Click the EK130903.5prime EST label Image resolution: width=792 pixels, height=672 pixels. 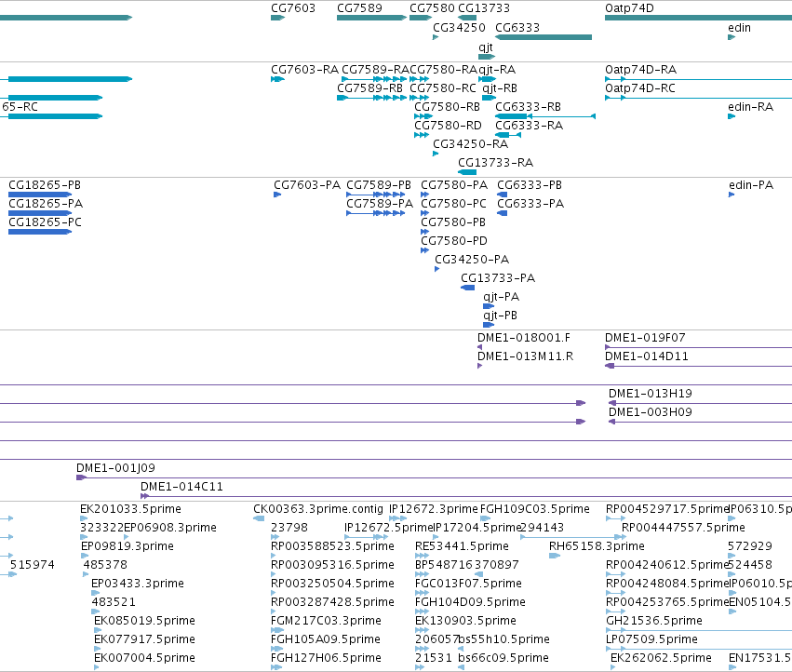pyautogui.click(x=465, y=621)
